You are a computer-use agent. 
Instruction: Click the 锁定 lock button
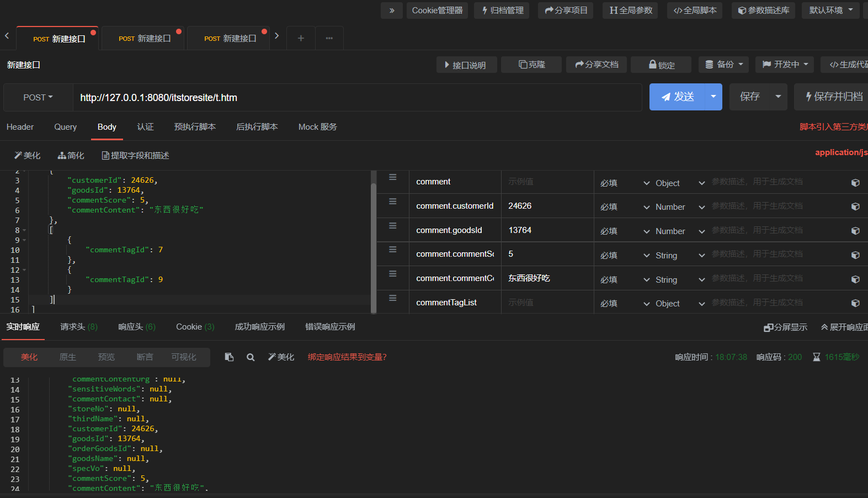point(661,65)
